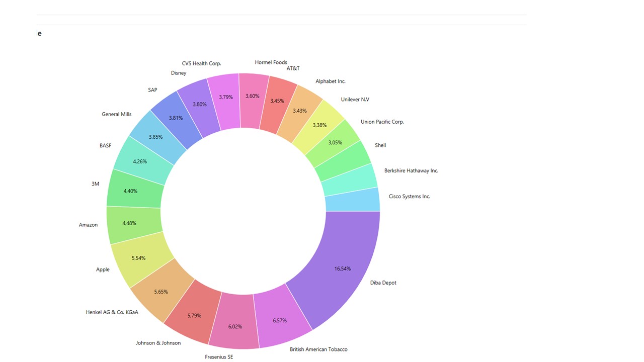The width and height of the screenshot is (644, 362).
Task: Select the 3,60% value
Action: coord(252,96)
